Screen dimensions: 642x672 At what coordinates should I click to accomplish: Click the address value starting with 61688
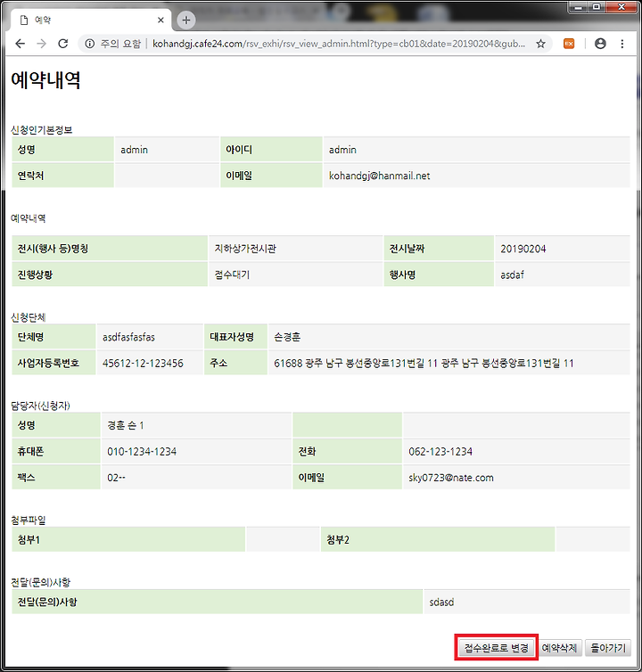point(424,364)
